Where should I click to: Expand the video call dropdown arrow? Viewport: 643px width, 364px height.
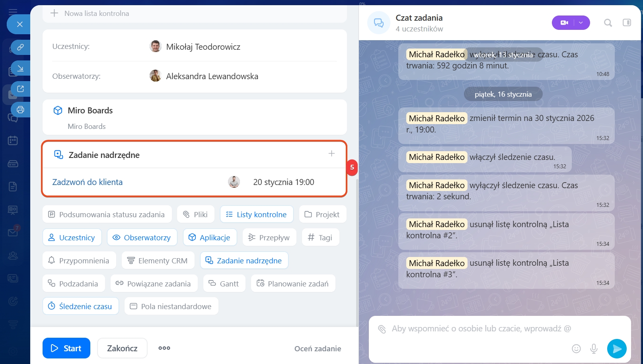(x=581, y=23)
